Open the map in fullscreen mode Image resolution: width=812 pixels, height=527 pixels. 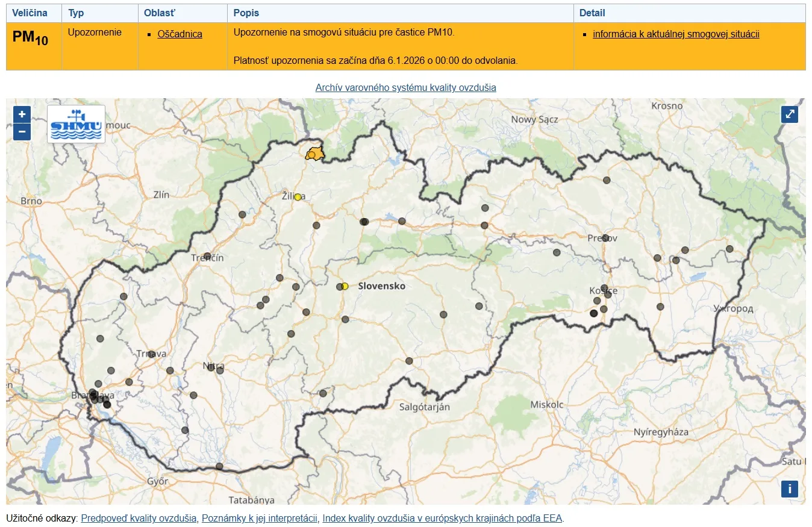(x=789, y=114)
